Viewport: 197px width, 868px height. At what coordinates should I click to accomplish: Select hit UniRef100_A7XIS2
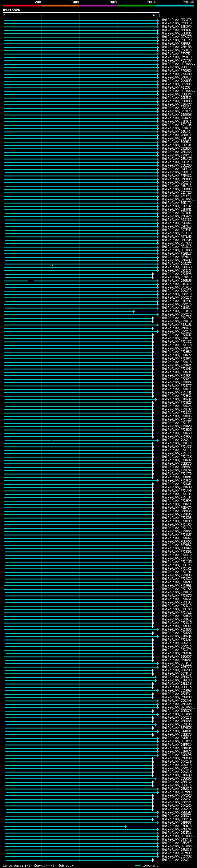[x=176, y=342]
